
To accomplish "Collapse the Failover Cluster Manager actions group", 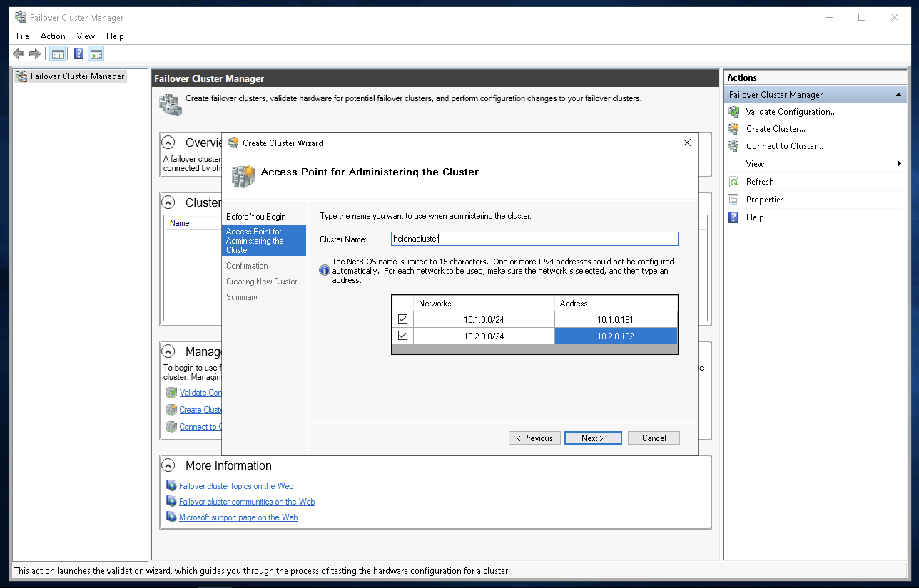I will (898, 95).
